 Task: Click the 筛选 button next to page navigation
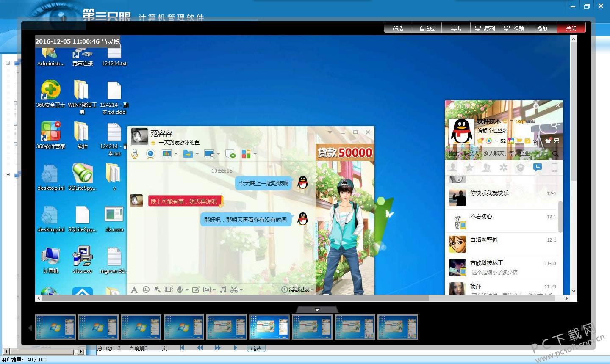pos(256,349)
